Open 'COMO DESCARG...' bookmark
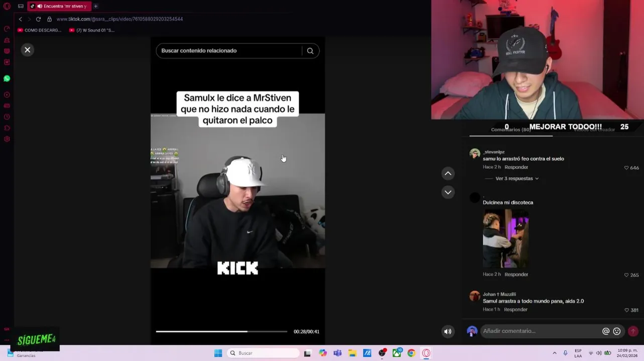 pos(40,30)
